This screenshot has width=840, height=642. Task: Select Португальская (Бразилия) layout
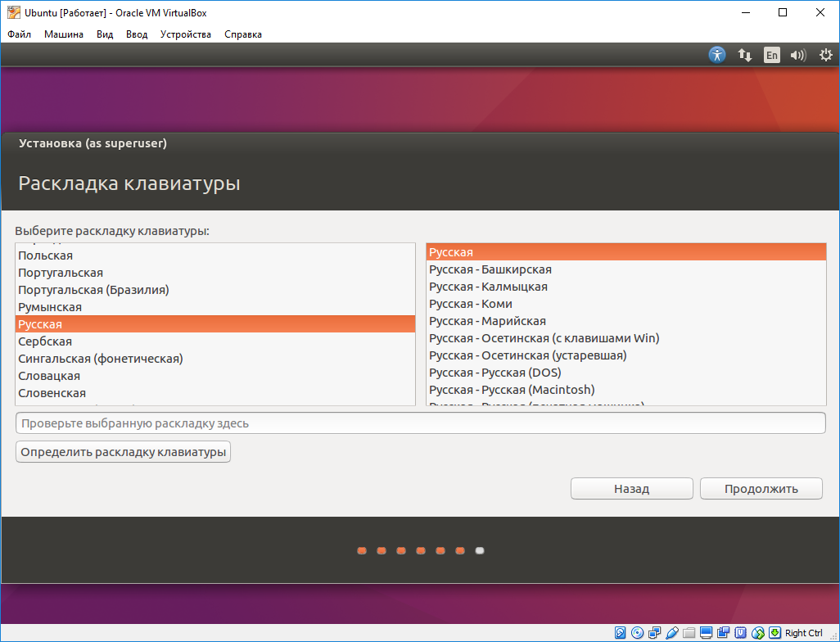(215, 290)
